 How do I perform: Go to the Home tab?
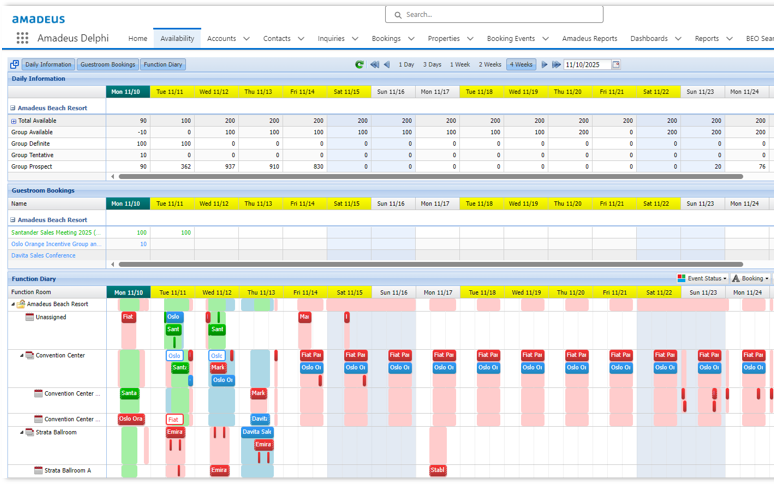(138, 38)
